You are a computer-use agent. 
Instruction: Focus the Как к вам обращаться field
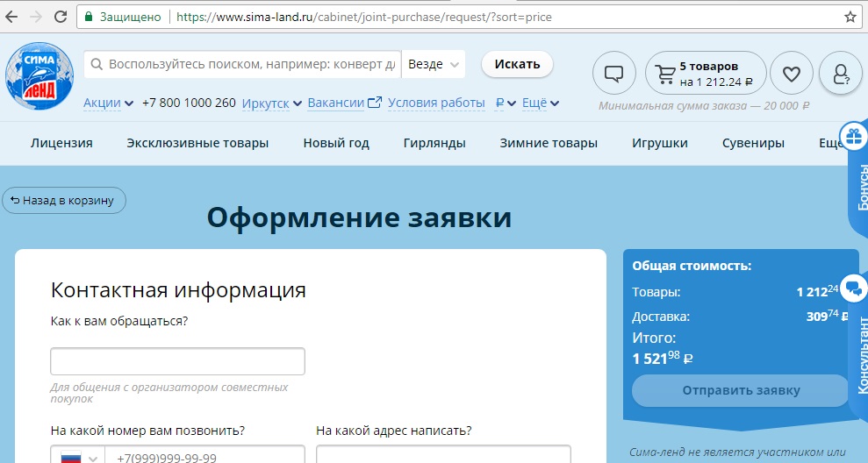point(177,361)
